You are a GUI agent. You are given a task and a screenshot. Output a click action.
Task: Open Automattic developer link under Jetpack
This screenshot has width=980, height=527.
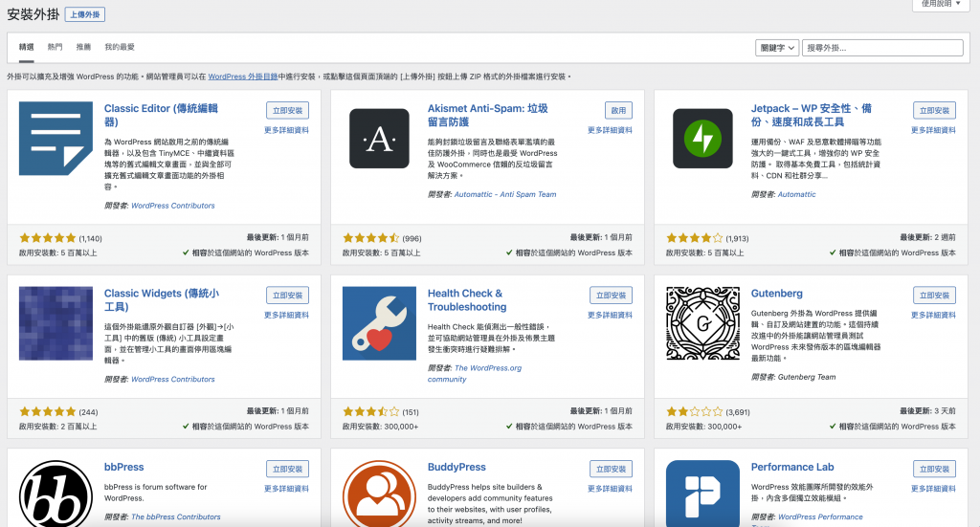797,194
